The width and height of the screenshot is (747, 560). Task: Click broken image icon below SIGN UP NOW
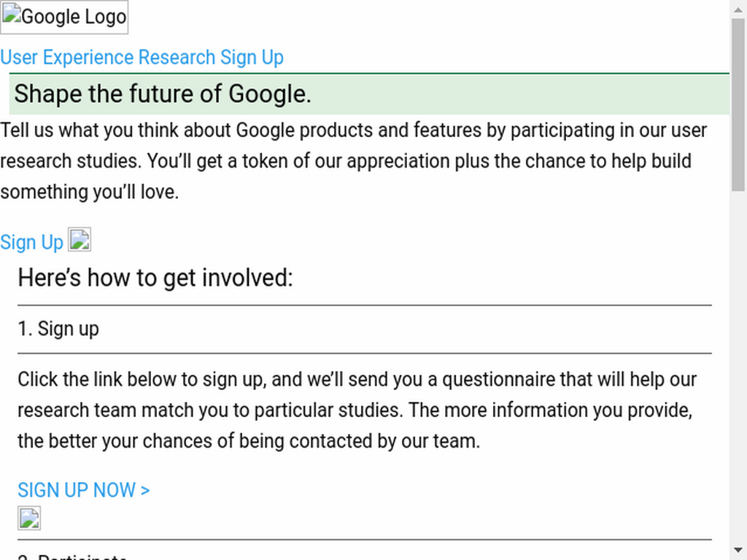click(x=29, y=518)
